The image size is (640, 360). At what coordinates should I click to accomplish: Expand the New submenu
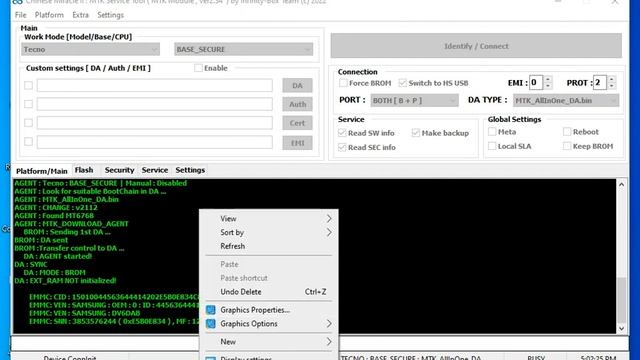(x=269, y=342)
